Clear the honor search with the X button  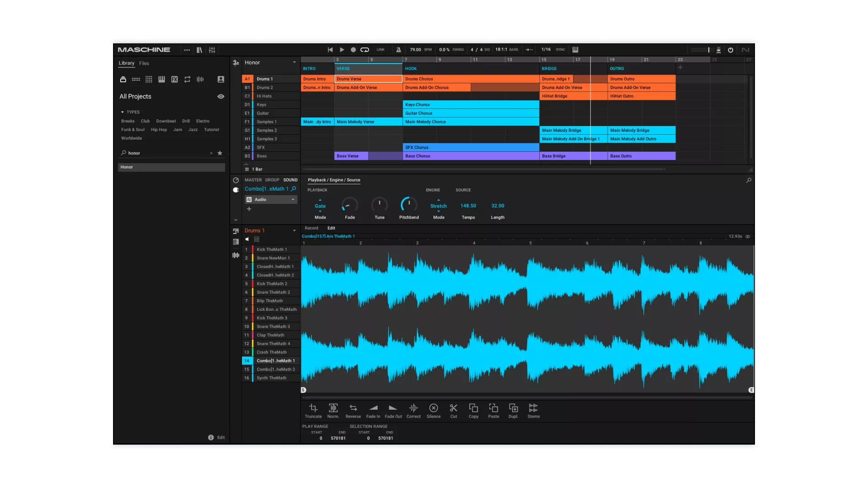211,153
